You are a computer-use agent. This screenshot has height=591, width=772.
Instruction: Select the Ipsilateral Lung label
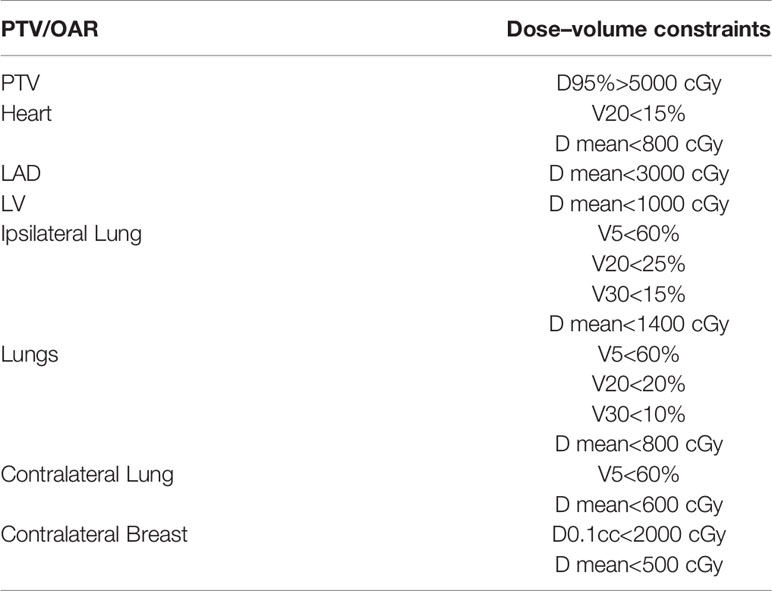71,234
